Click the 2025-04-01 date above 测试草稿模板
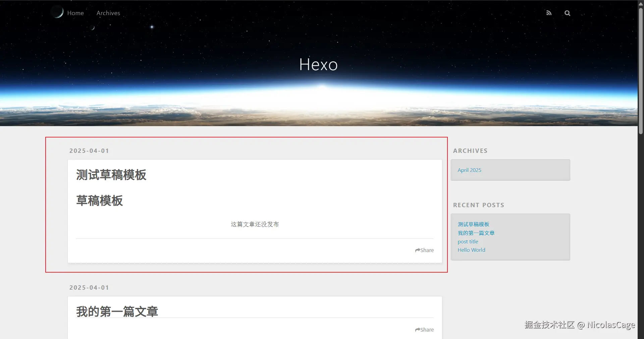Image resolution: width=644 pixels, height=339 pixels. point(89,151)
